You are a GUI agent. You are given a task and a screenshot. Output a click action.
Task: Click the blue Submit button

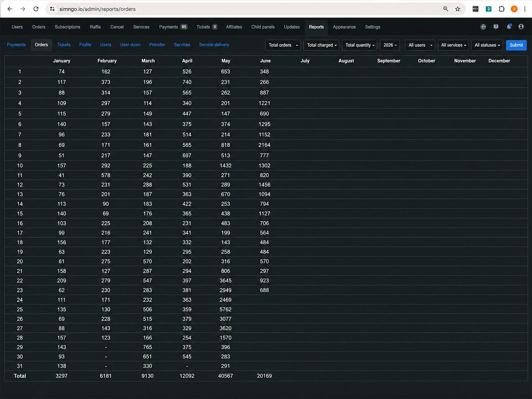tap(516, 45)
